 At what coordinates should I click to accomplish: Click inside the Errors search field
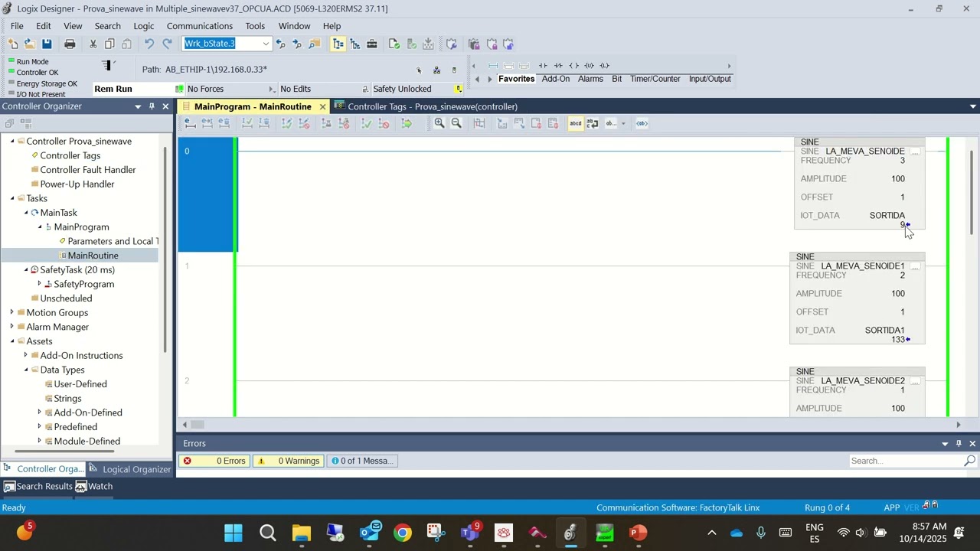point(905,461)
